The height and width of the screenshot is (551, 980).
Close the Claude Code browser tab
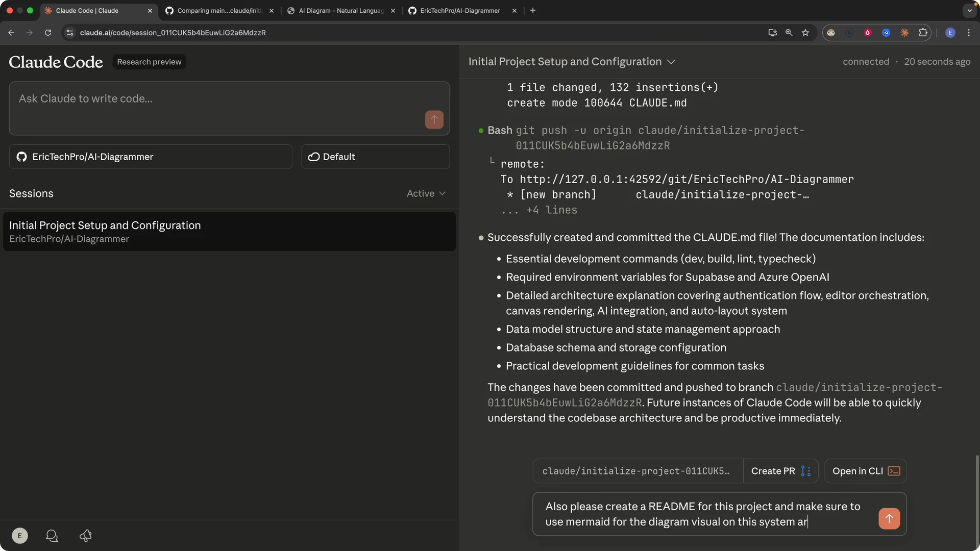click(x=150, y=10)
